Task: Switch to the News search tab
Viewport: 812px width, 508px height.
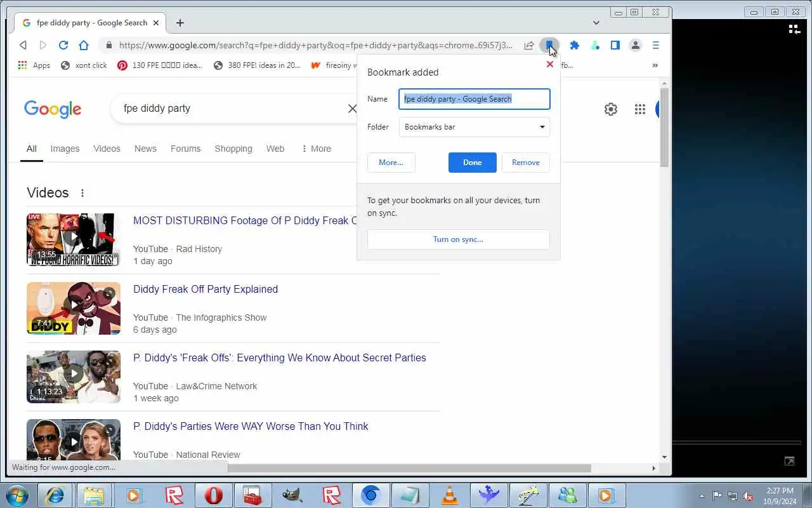Action: [145, 149]
